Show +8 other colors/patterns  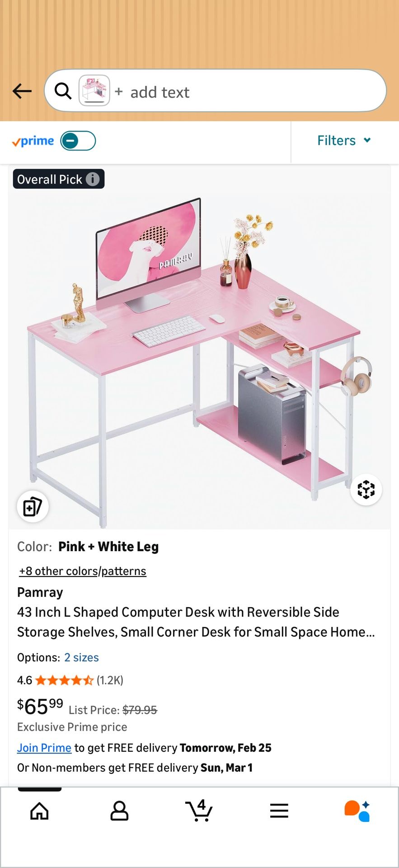click(83, 571)
